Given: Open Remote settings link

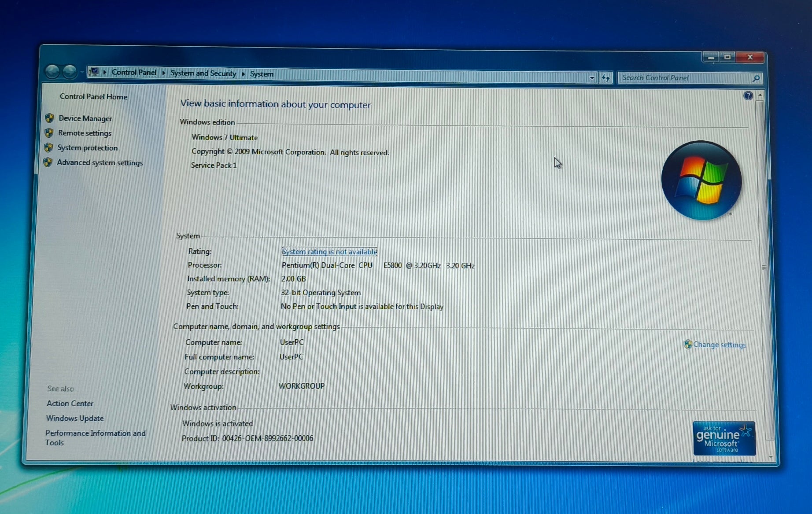Looking at the screenshot, I should pos(85,133).
